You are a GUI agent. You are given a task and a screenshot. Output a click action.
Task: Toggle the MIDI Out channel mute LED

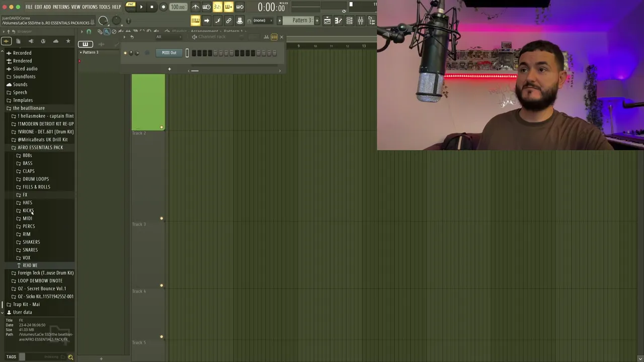tap(125, 53)
